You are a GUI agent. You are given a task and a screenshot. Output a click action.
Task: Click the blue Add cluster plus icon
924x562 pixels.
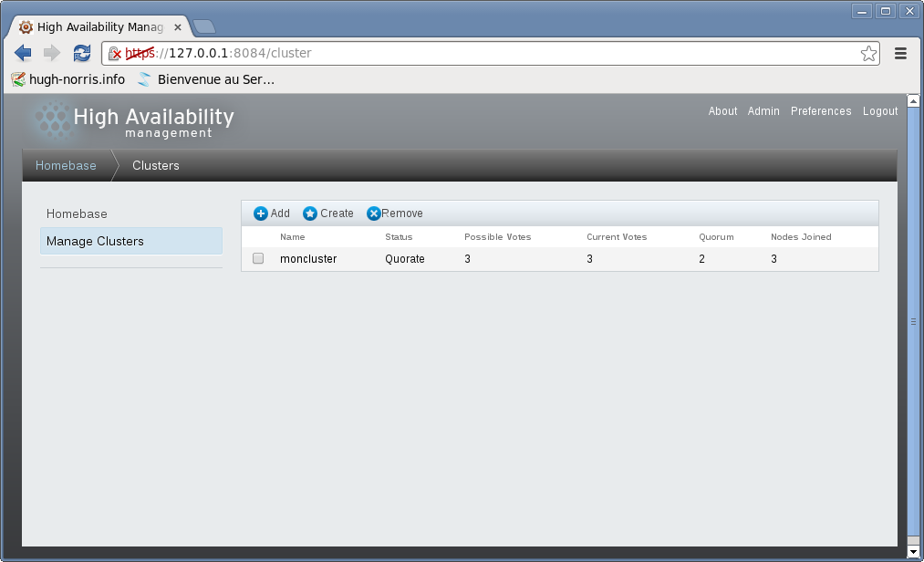click(x=261, y=213)
